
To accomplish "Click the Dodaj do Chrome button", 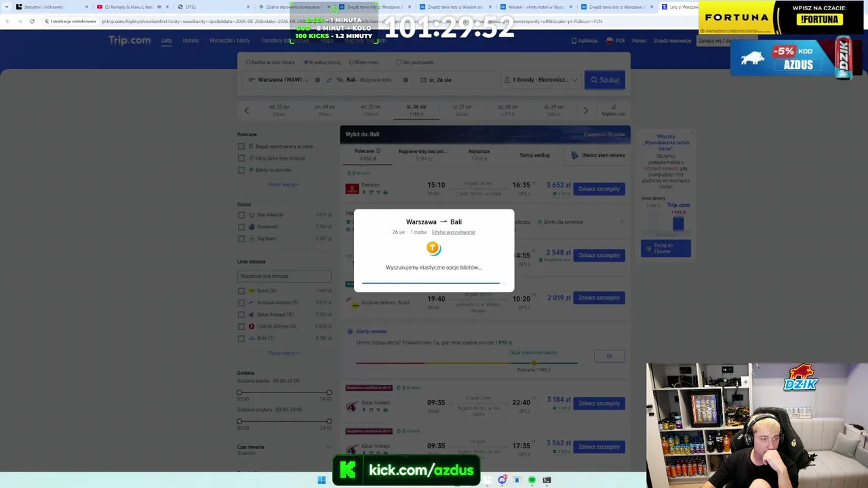I will (x=666, y=248).
